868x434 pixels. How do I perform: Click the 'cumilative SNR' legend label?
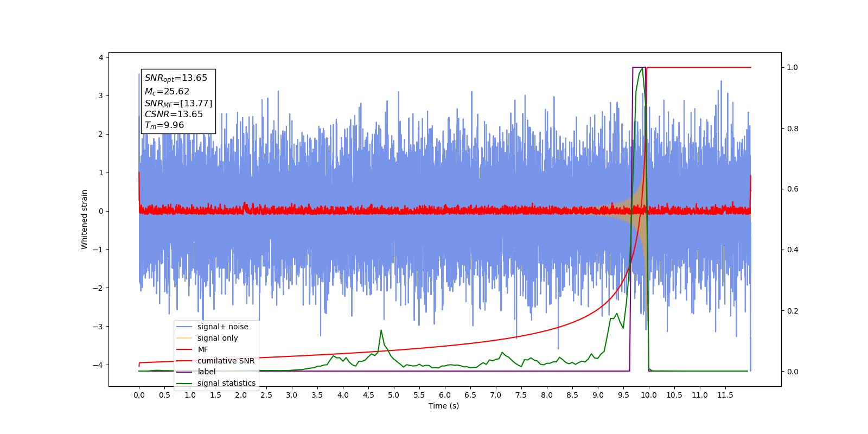tap(226, 361)
